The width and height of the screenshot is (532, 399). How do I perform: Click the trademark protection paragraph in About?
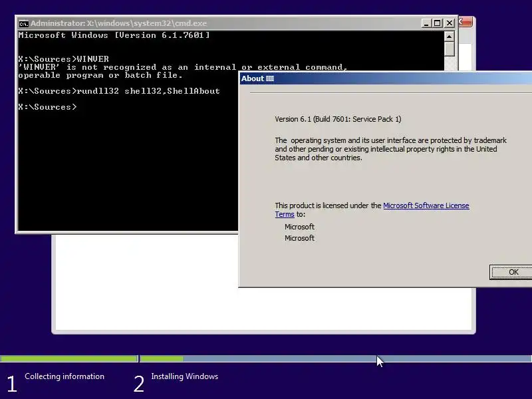[390, 149]
